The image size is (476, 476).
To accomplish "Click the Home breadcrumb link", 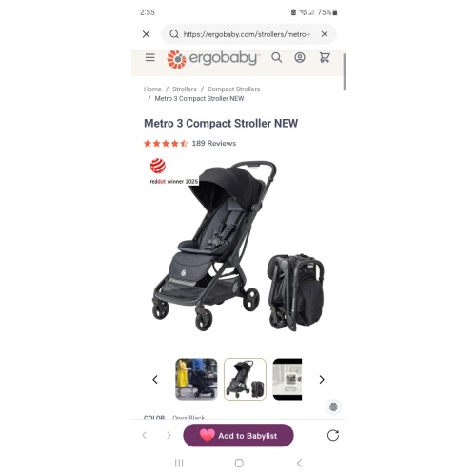I will [152, 89].
